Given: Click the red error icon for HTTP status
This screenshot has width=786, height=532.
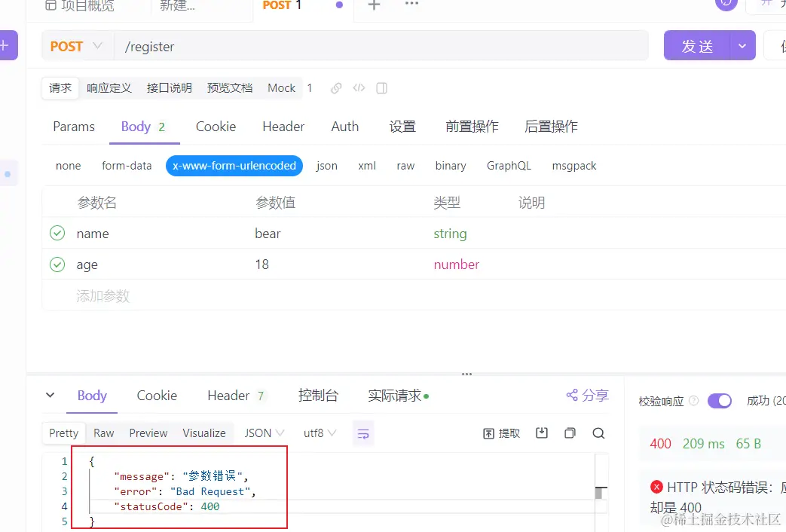Looking at the screenshot, I should 656,487.
